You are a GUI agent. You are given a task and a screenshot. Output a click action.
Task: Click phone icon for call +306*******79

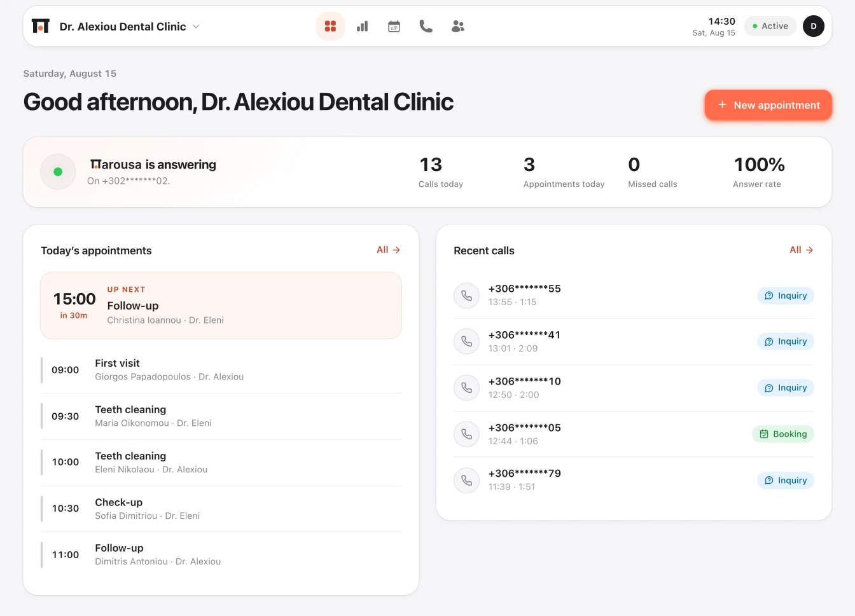click(466, 480)
